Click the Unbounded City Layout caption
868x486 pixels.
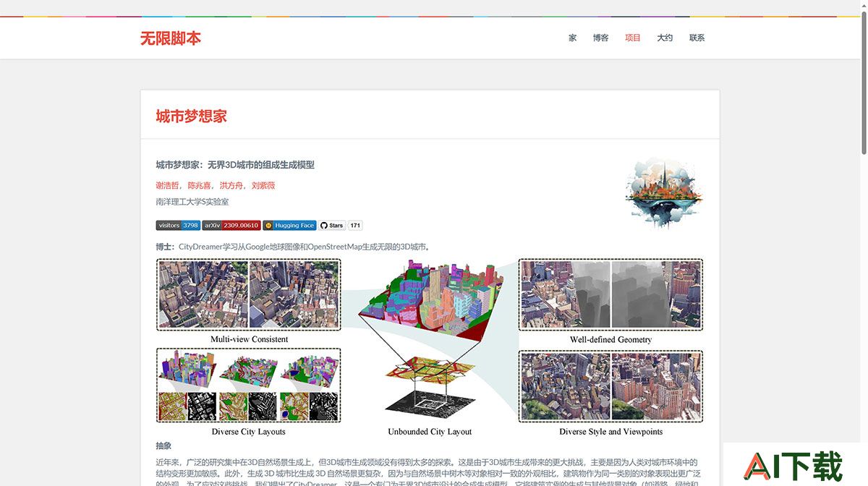tap(430, 432)
